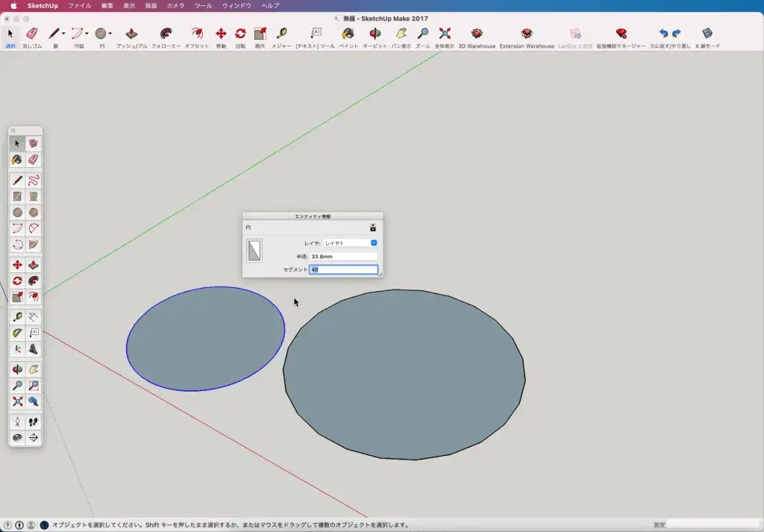This screenshot has width=764, height=532.
Task: Open the レイヤ dropdown in エンティティ情報
Action: (x=351, y=243)
